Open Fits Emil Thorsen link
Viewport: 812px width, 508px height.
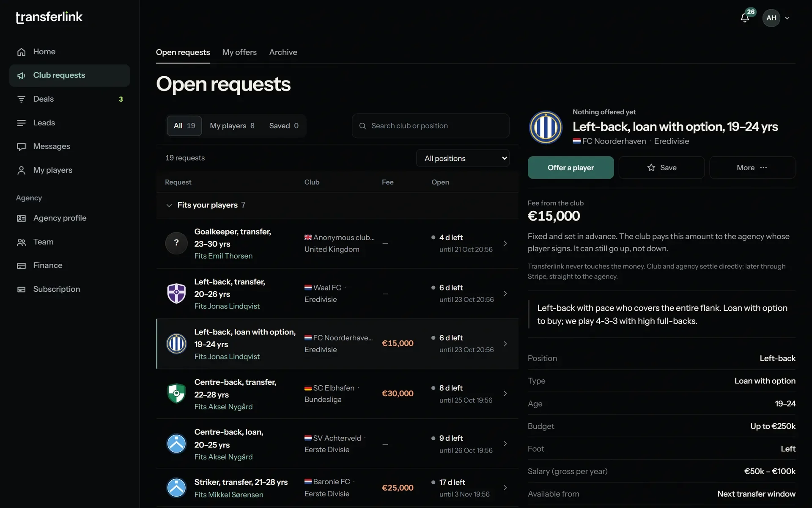point(223,256)
